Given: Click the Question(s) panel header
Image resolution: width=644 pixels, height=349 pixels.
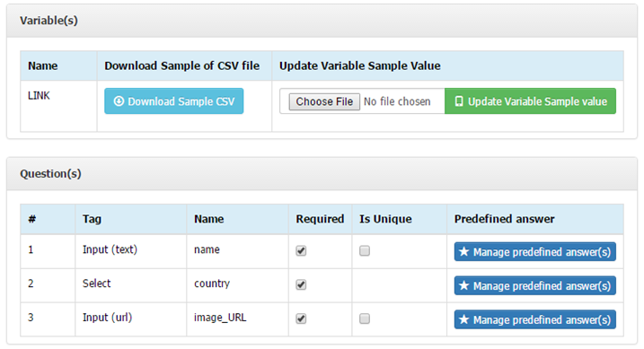Looking at the screenshot, I should 322,174.
